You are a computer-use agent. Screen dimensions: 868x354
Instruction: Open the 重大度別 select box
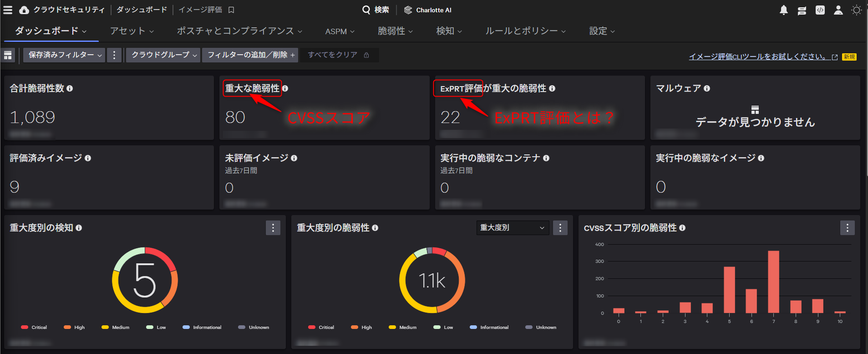click(x=513, y=228)
